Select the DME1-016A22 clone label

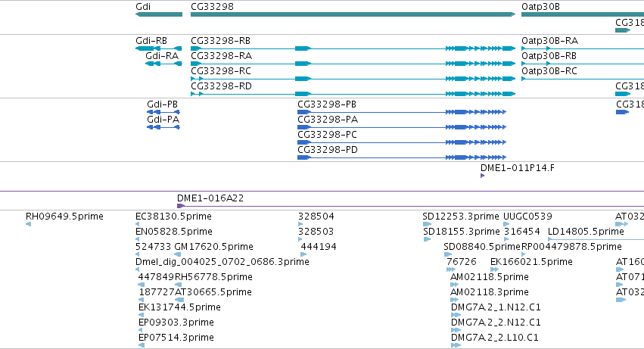click(210, 198)
